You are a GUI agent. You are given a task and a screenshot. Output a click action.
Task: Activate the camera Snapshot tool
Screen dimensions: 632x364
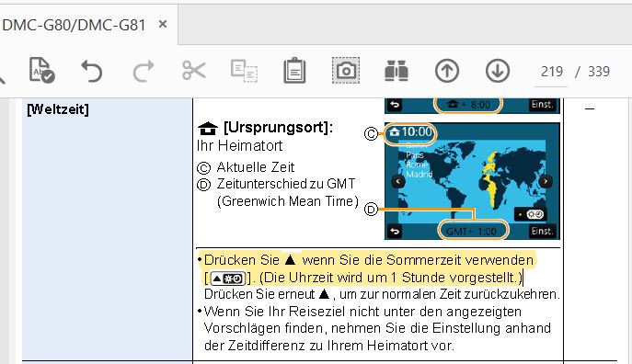point(346,71)
